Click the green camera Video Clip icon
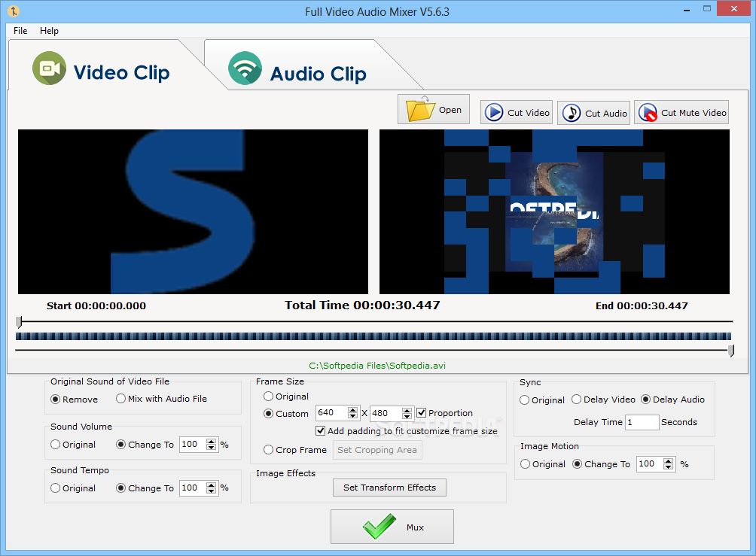 coord(49,68)
